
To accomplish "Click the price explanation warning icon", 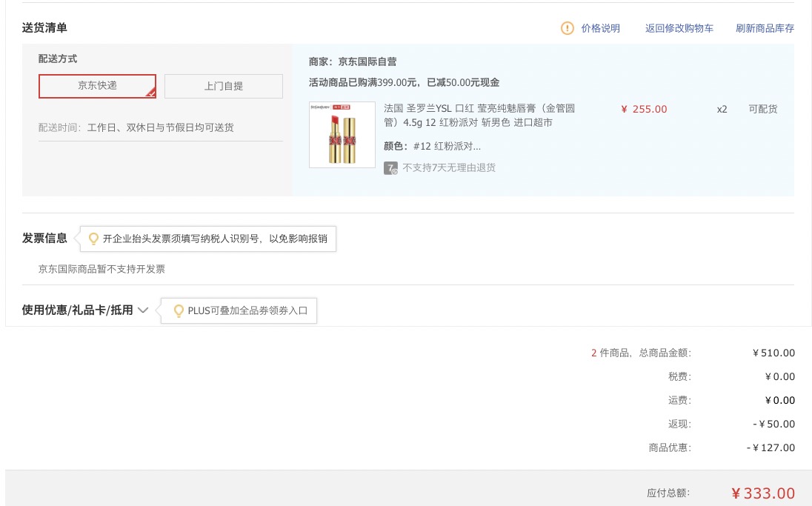I will pos(567,28).
